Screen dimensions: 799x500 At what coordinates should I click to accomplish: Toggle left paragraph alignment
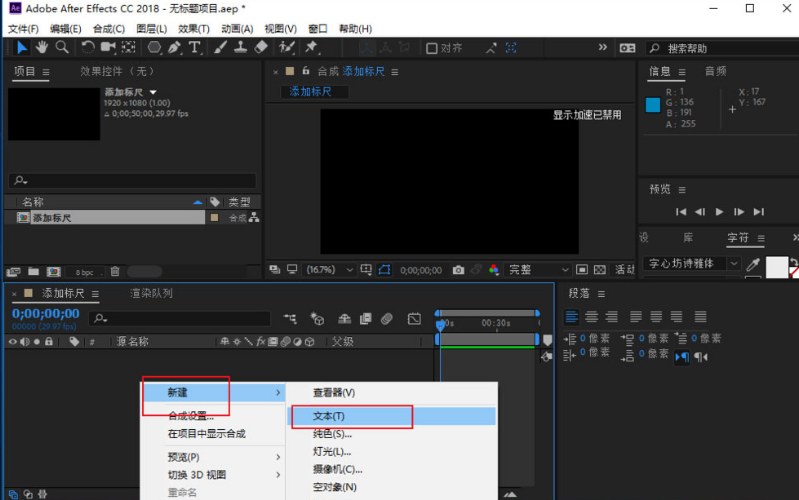pyautogui.click(x=572, y=317)
